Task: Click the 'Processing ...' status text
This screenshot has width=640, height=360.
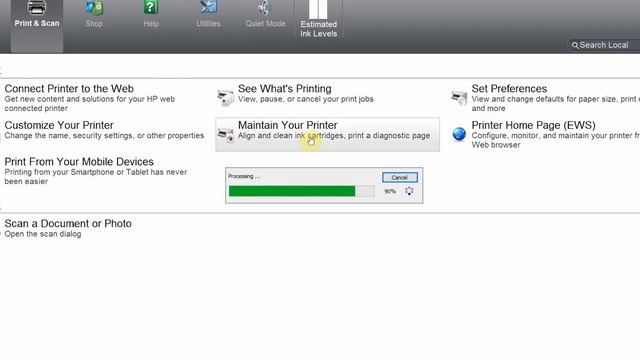Action: [244, 176]
